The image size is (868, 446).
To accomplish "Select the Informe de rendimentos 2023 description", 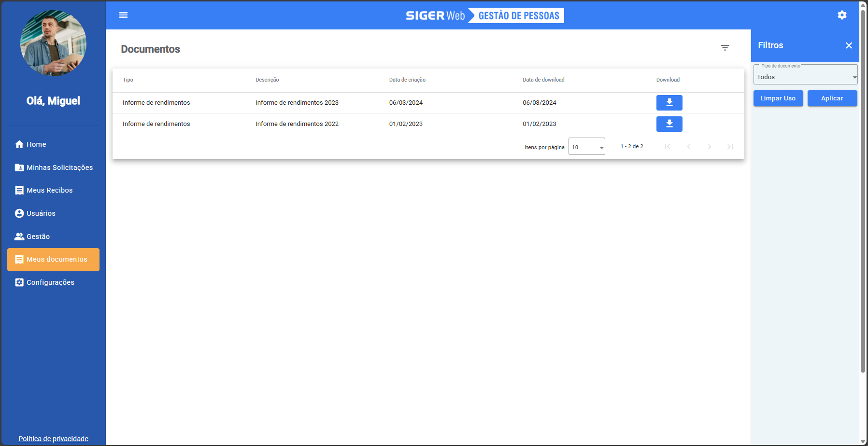I will (x=297, y=103).
